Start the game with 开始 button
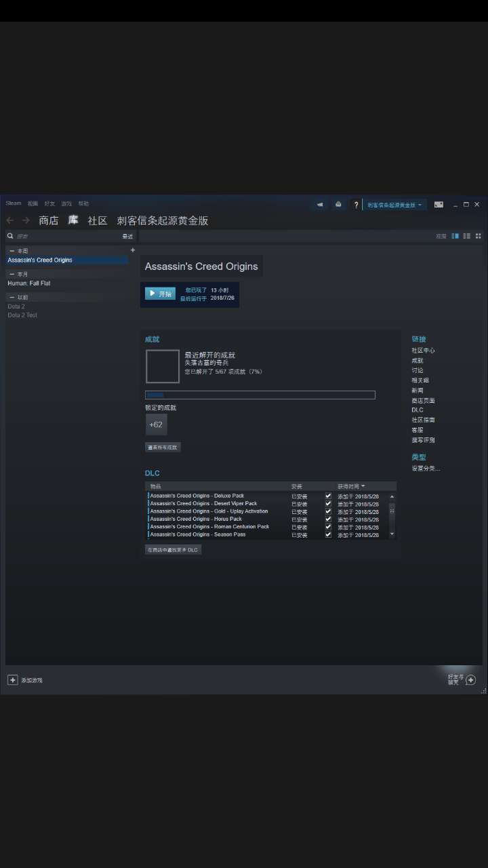The height and width of the screenshot is (868, 488). 160,294
